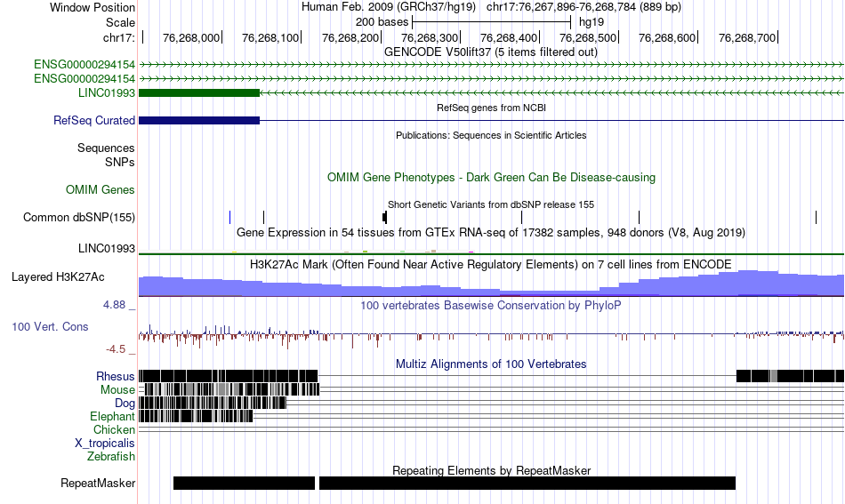The height and width of the screenshot is (504, 845).
Task: Click the OMIM Gene Phenotypes track title
Action: pos(491,177)
